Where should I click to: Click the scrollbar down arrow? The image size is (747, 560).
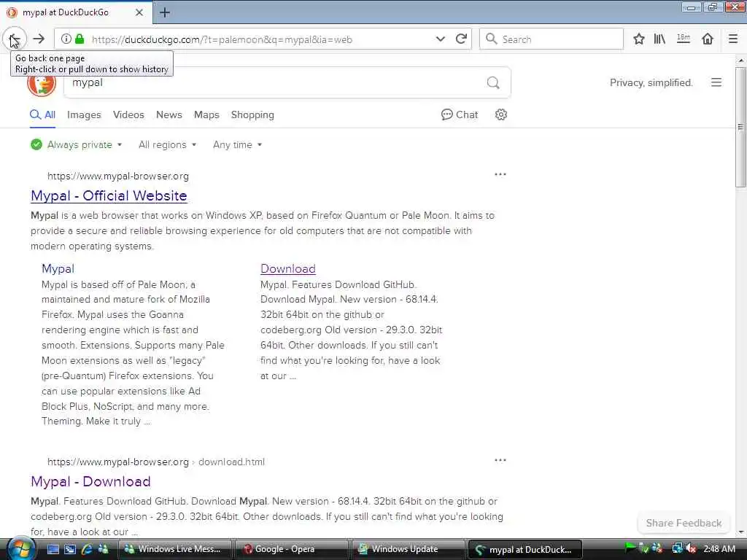point(741,532)
